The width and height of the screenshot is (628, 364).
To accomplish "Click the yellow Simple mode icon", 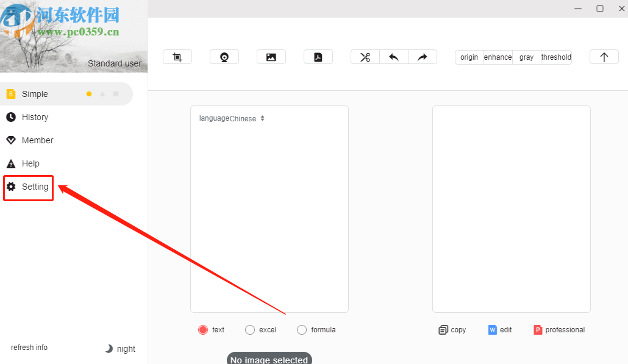I will (11, 94).
